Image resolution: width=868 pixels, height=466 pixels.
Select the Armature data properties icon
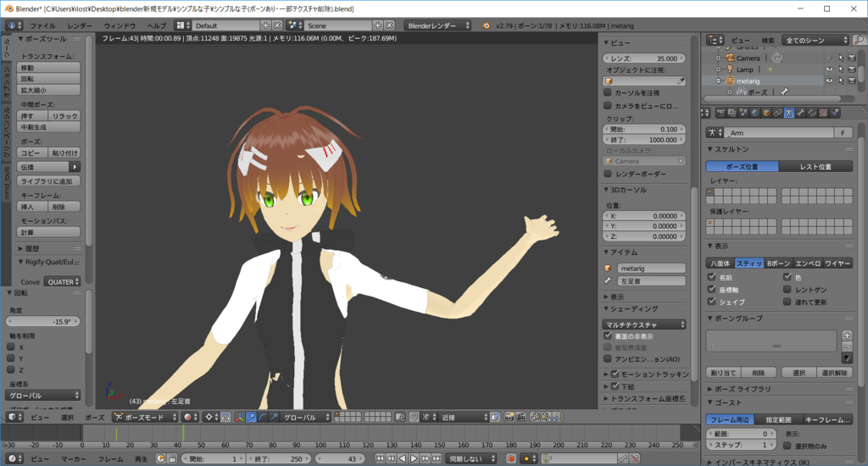click(789, 113)
